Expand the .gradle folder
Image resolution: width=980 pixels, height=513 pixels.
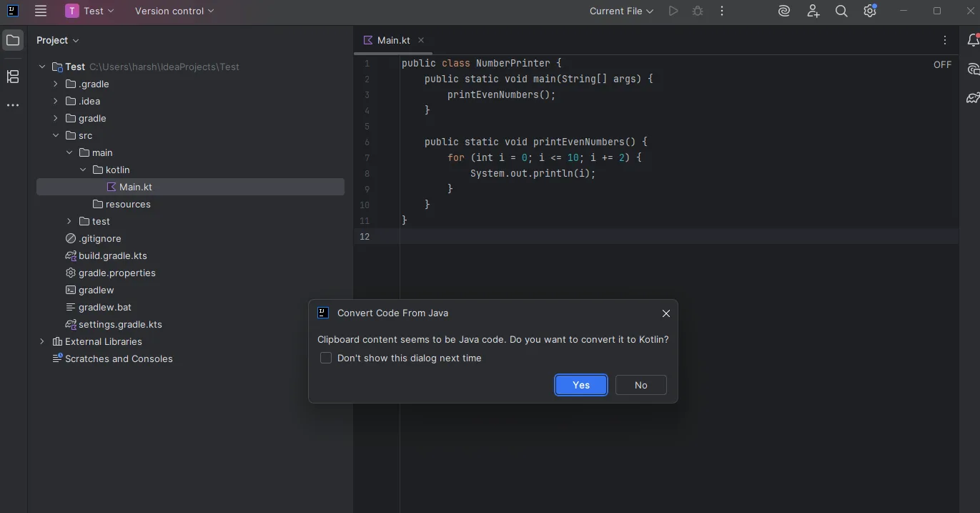56,84
